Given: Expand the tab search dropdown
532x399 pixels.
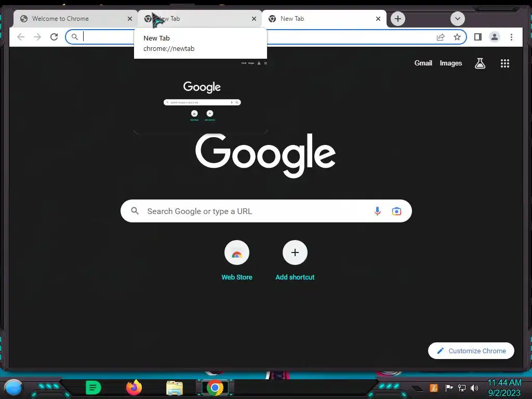Looking at the screenshot, I should click(x=457, y=19).
